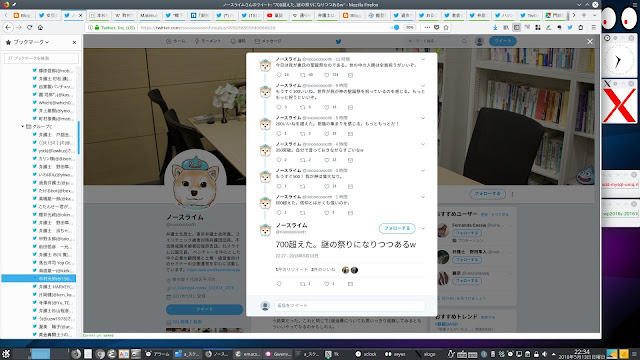Open the アラーム item in the taskbar
This screenshot has width=640, height=360.
[x=158, y=354]
